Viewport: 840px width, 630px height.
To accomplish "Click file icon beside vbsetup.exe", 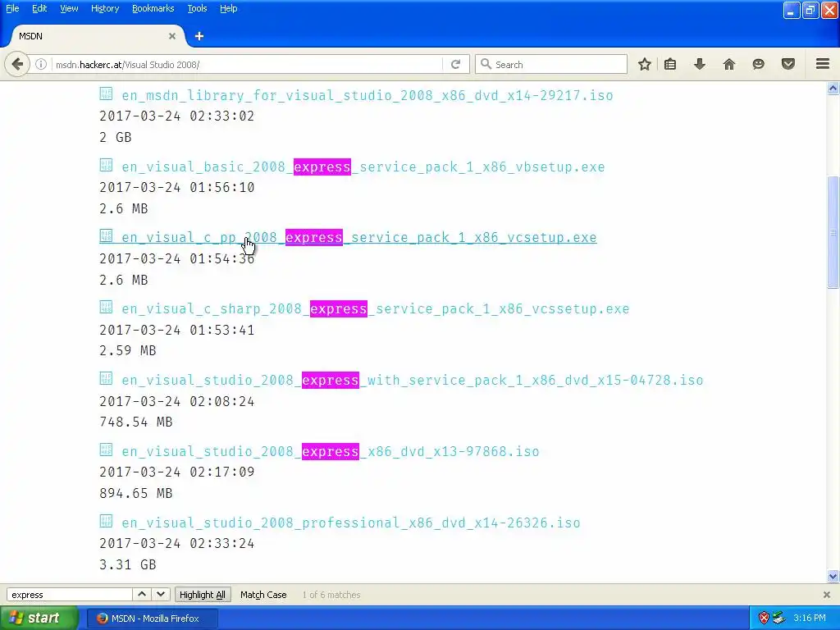I will 106,165.
